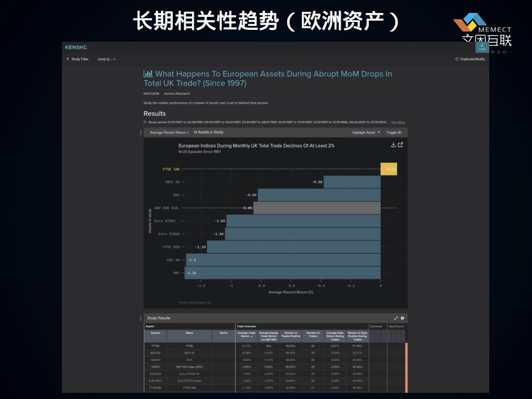This screenshot has height=399, width=532.
Task: Click the gray S&P 500 Index bar
Action: pyautogui.click(x=317, y=208)
